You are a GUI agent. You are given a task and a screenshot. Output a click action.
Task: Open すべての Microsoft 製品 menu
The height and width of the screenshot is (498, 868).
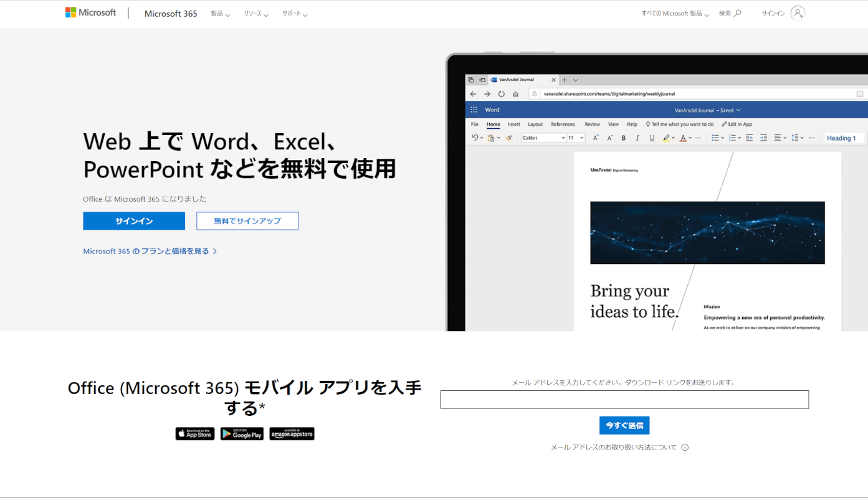tap(675, 14)
